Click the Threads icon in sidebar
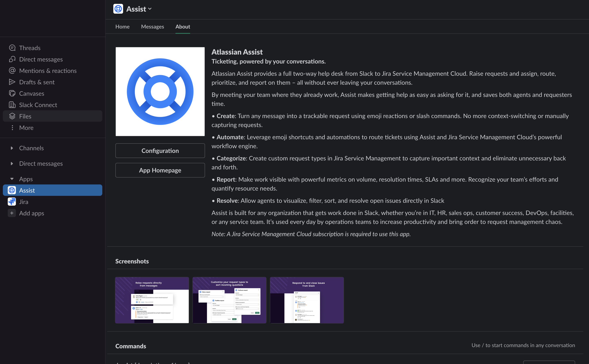 click(x=12, y=48)
